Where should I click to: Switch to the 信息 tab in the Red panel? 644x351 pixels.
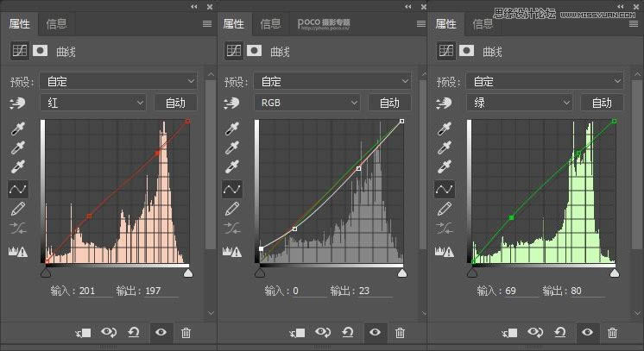[x=57, y=24]
